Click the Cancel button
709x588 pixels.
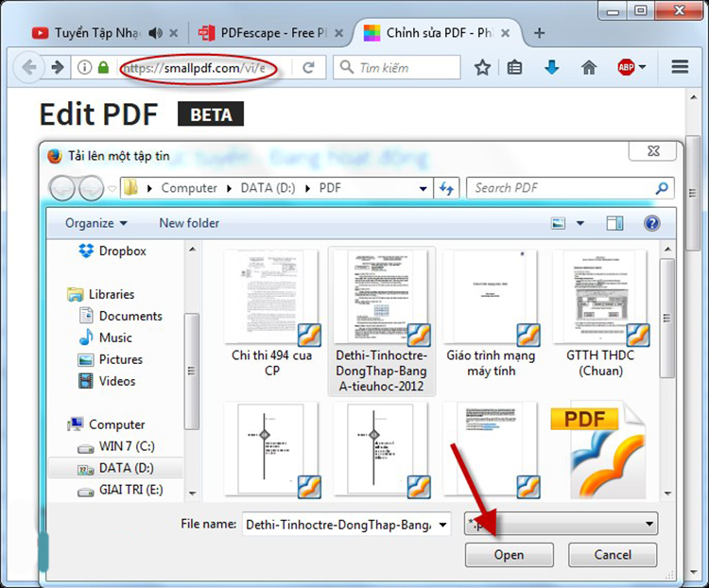click(x=613, y=555)
